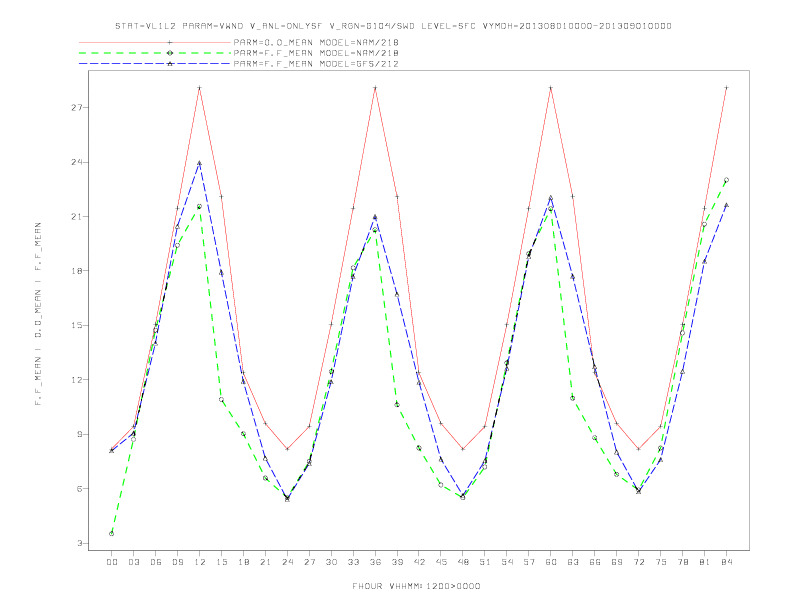This screenshot has height=612, width=792.
Task: Click y-axis tick label 27
Action: [x=77, y=108]
